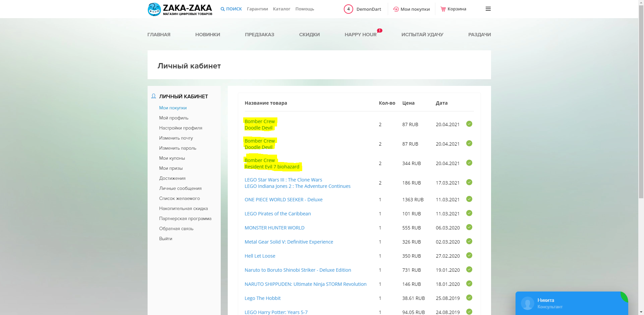Screen dimensions: 644x315
Task: Switch to the НОВИНКИ tab
Action: [208, 35]
